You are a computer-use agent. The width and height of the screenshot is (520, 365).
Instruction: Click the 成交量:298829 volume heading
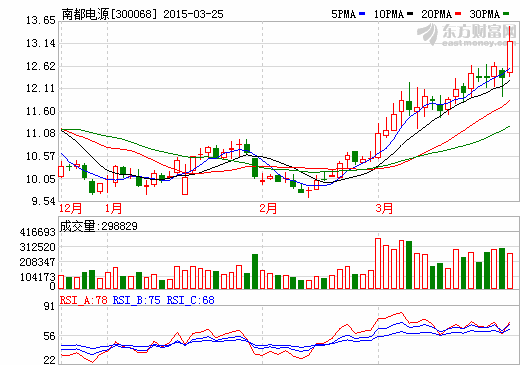(x=99, y=226)
